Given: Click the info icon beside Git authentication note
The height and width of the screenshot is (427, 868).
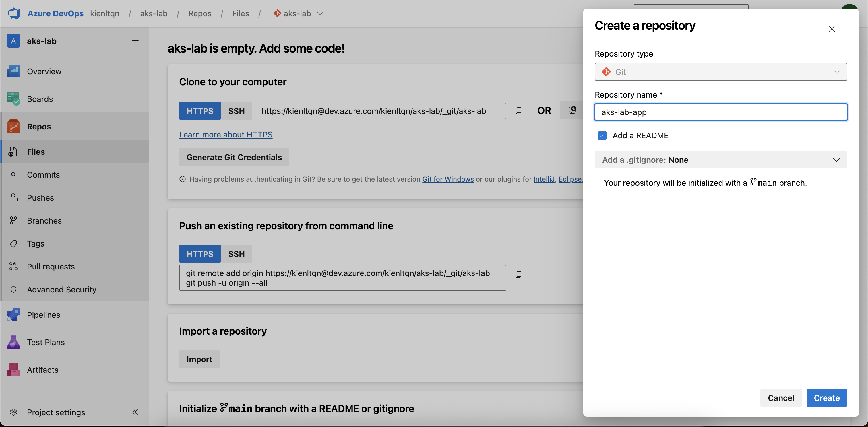Looking at the screenshot, I should click(182, 179).
